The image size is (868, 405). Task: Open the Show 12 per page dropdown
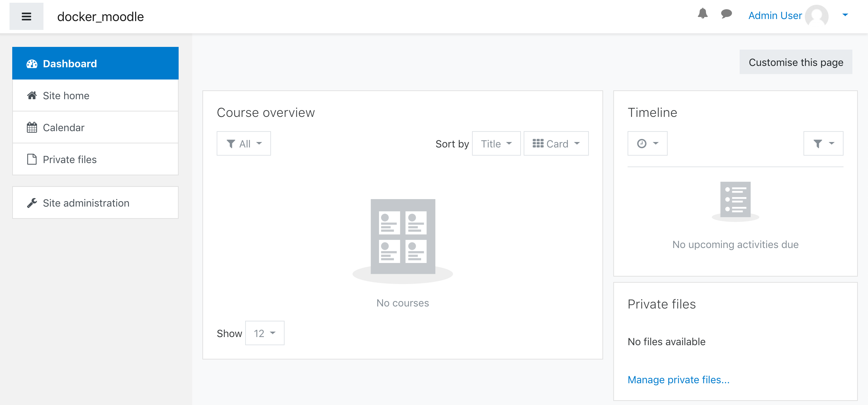[x=265, y=333]
